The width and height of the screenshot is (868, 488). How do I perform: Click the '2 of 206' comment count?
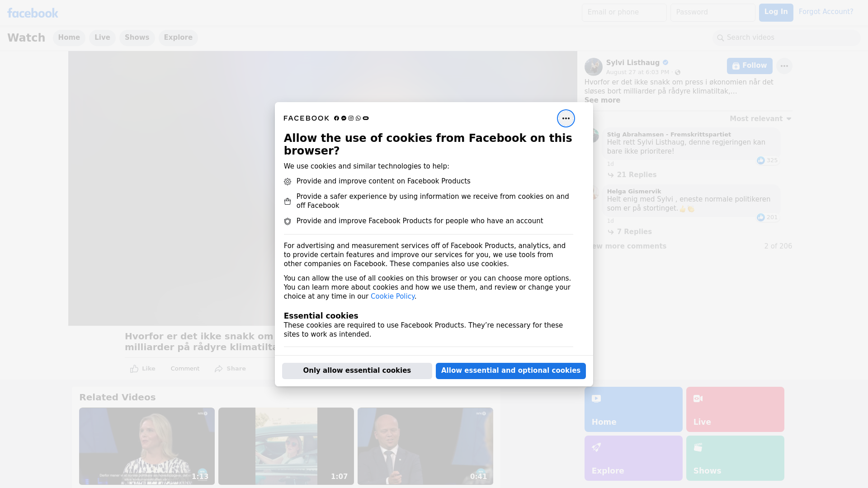click(x=778, y=246)
